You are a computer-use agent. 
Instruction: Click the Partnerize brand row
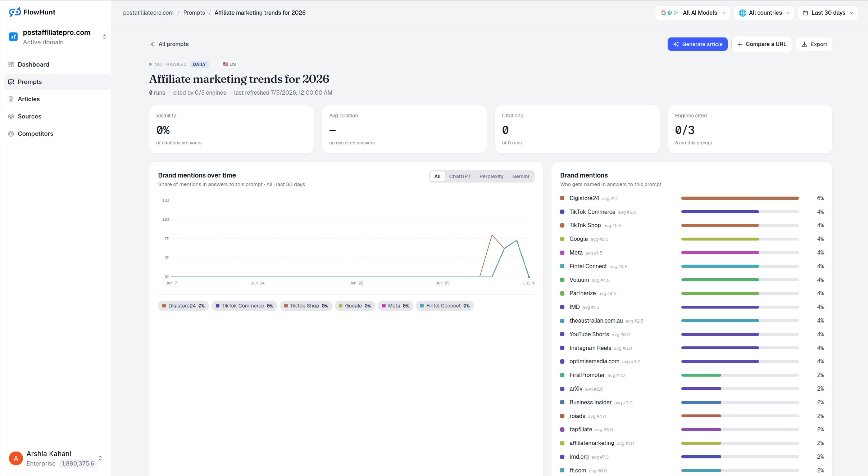coord(692,293)
